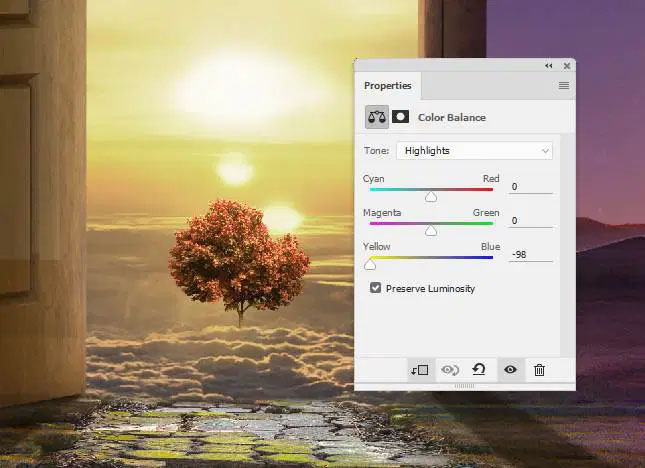This screenshot has width=645, height=468.
Task: Click the Green label
Action: click(486, 213)
